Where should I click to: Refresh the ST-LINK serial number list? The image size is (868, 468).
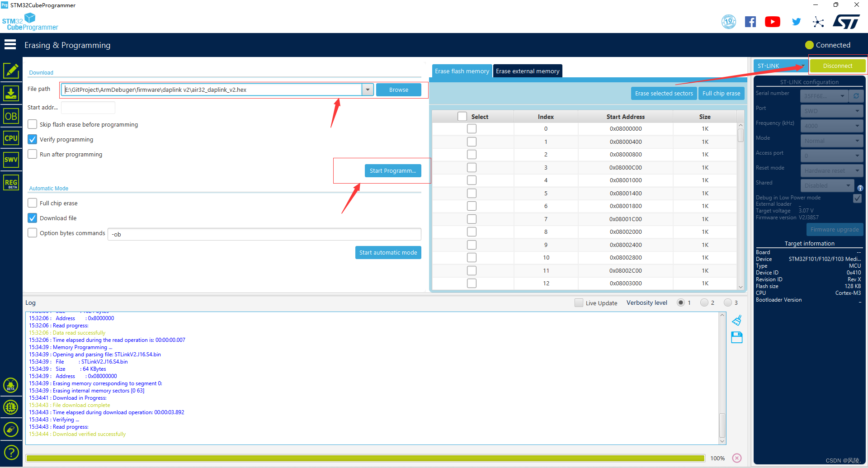pyautogui.click(x=856, y=96)
